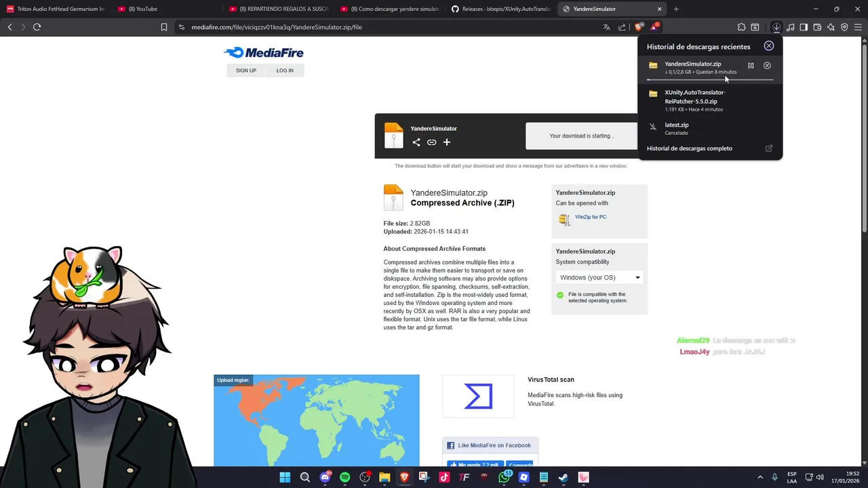This screenshot has width=868, height=488.
Task: Open Spotify from the taskbar
Action: click(345, 477)
